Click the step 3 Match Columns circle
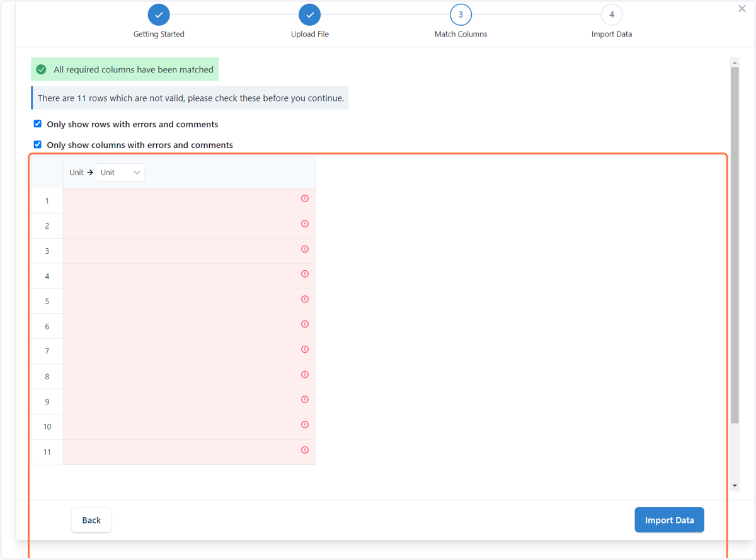The image size is (756, 560). tap(461, 14)
